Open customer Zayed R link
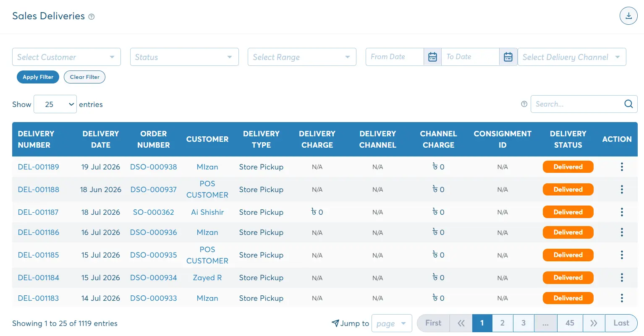644x336 pixels. (x=207, y=278)
